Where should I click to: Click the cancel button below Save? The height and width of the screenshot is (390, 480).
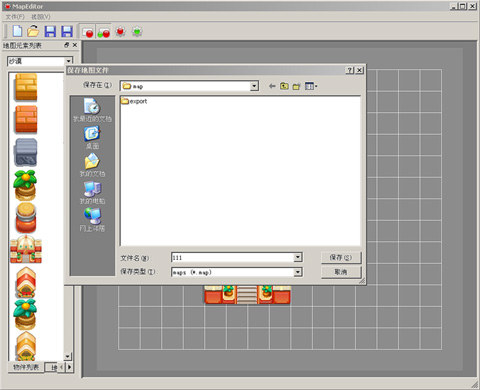click(x=341, y=272)
